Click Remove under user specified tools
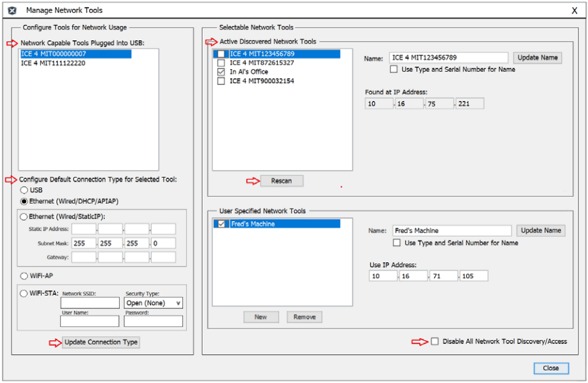 pos(305,317)
